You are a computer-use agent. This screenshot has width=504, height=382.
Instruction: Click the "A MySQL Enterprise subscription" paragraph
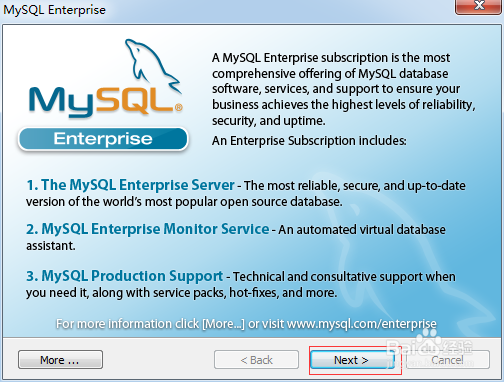(x=343, y=89)
